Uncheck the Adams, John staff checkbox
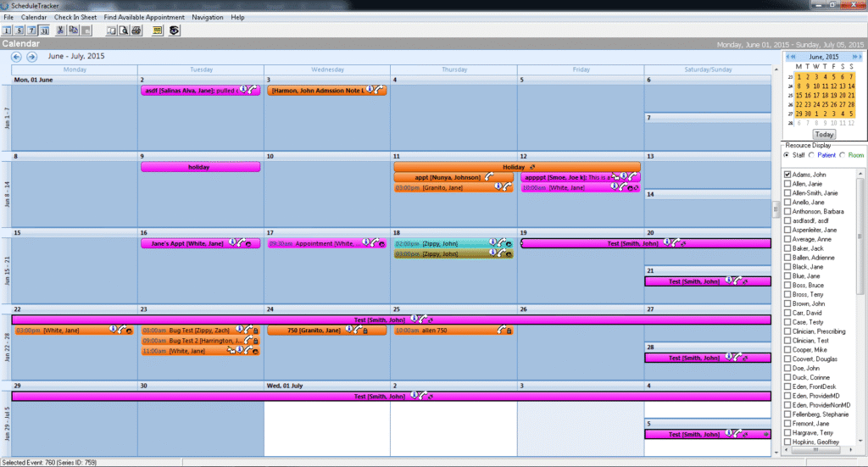The height and width of the screenshot is (467, 868). tap(787, 175)
